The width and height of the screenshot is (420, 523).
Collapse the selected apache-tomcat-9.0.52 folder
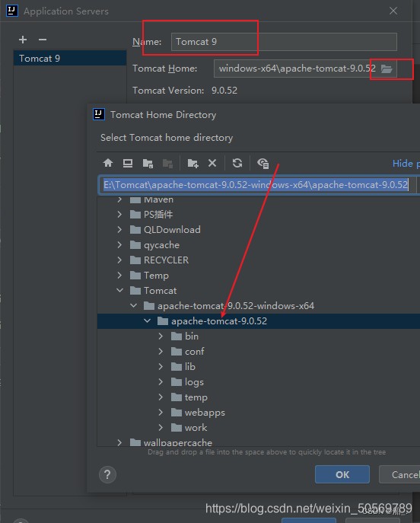(147, 320)
